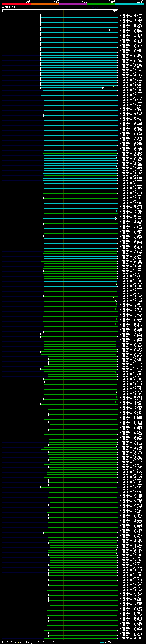Open UniRef100_A5YT88 entry
Viewport: 146px width, 644px height.
pyautogui.click(x=131, y=309)
